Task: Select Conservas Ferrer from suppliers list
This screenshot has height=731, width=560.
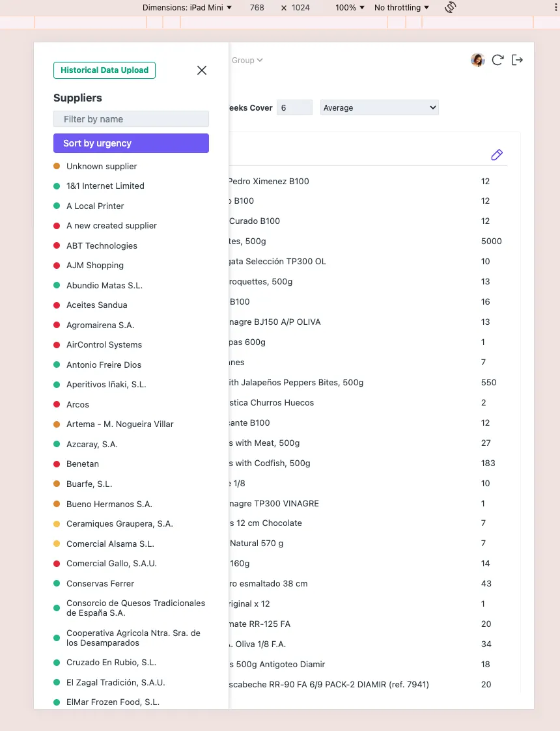Action: pos(100,584)
